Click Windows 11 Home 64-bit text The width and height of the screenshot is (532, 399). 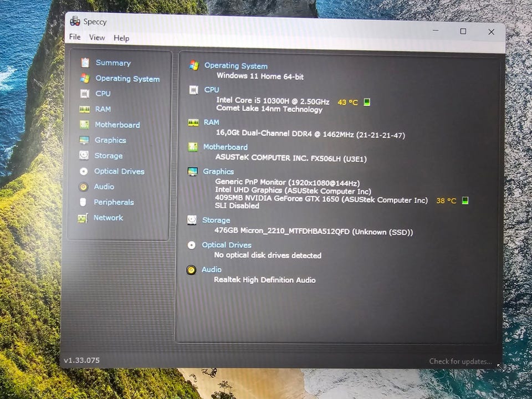tap(260, 76)
